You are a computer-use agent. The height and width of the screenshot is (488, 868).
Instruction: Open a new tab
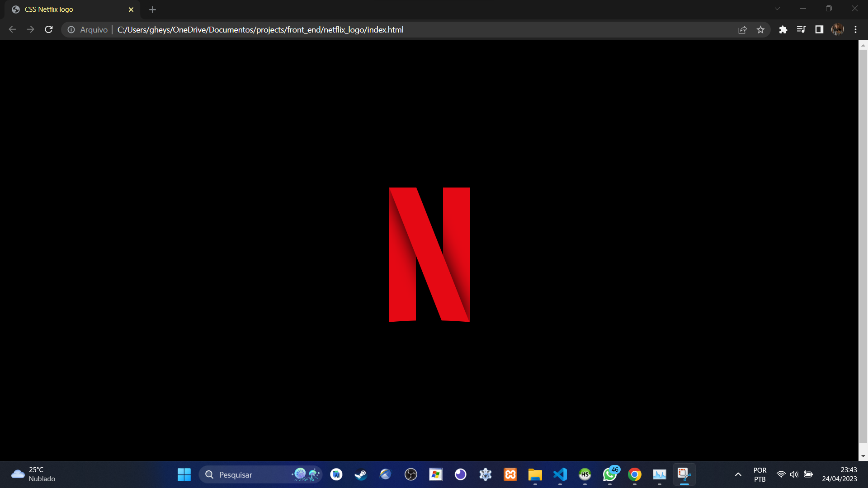click(152, 9)
